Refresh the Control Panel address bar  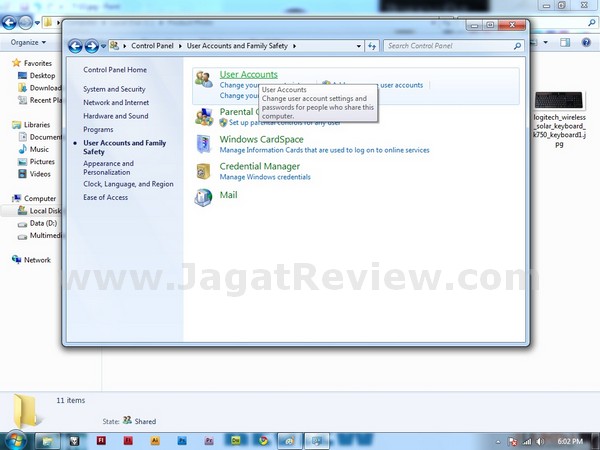pos(372,46)
